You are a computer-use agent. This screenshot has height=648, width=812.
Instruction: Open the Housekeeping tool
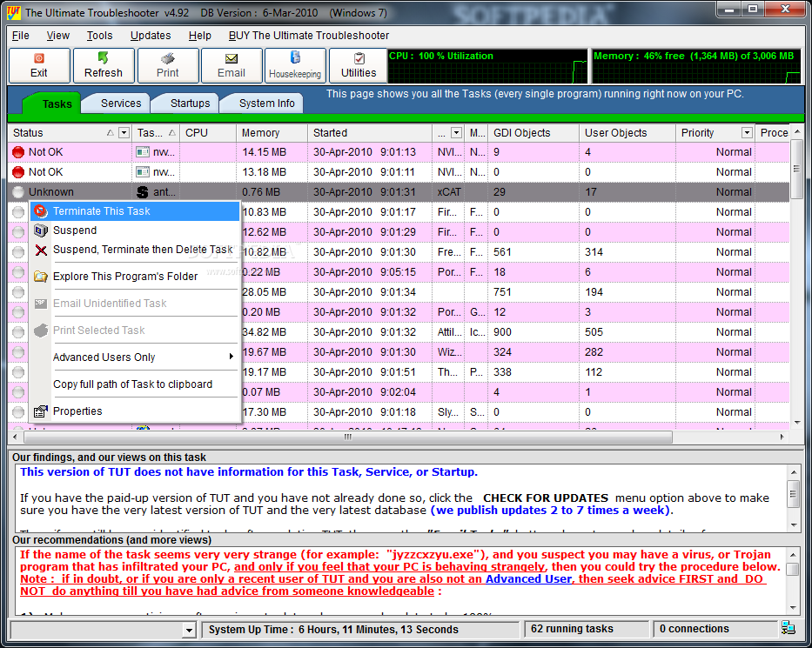[295, 66]
